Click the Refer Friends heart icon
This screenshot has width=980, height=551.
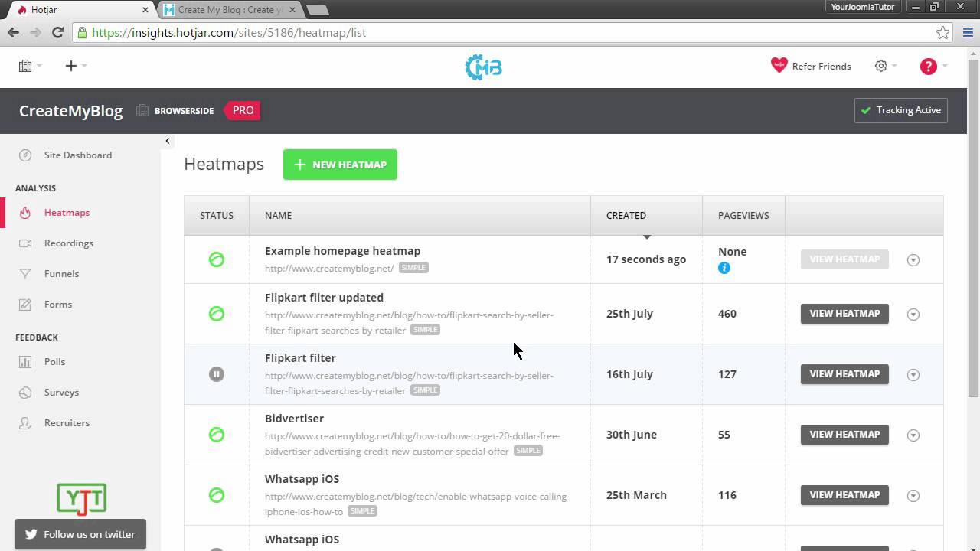pyautogui.click(x=779, y=65)
